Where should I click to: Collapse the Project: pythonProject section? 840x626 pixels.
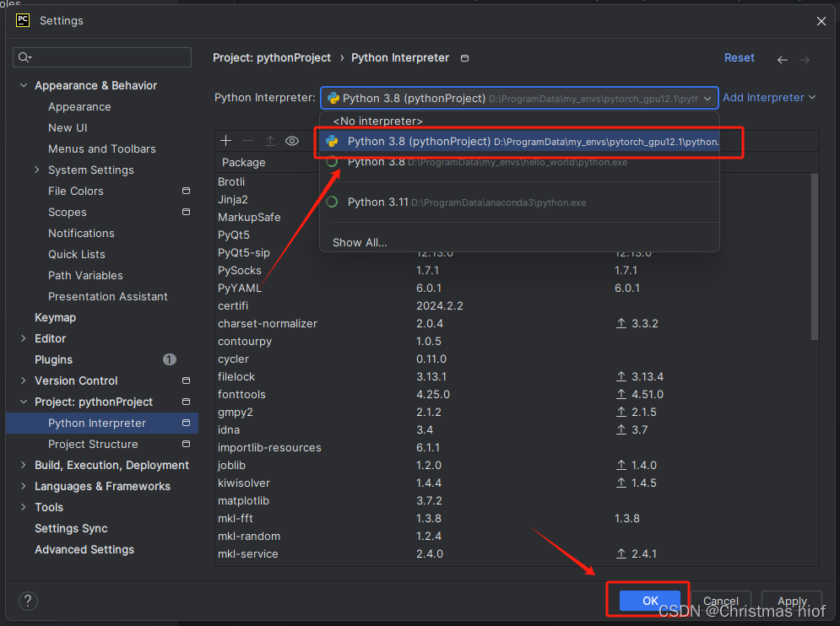[24, 402]
